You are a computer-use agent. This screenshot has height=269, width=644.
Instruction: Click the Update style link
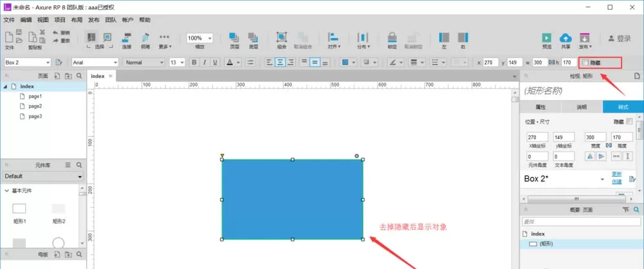(x=616, y=174)
